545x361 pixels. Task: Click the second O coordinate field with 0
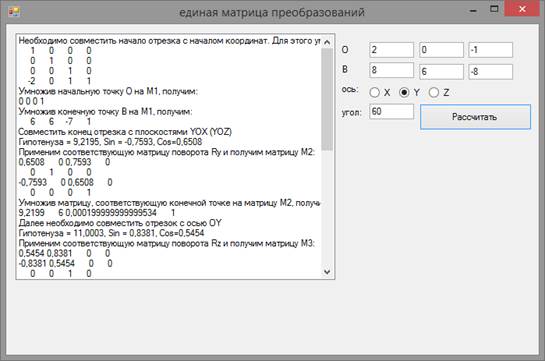pos(441,50)
